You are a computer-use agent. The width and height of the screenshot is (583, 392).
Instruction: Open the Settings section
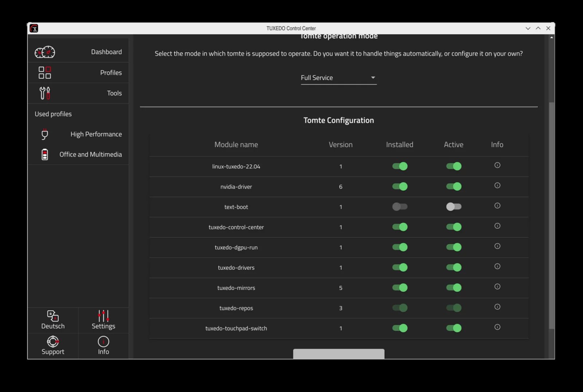coord(103,321)
